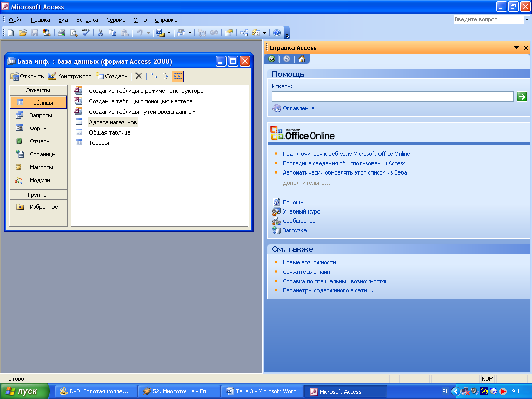
Task: Select Создание таблицы с помощью мастера
Action: pyautogui.click(x=140, y=101)
